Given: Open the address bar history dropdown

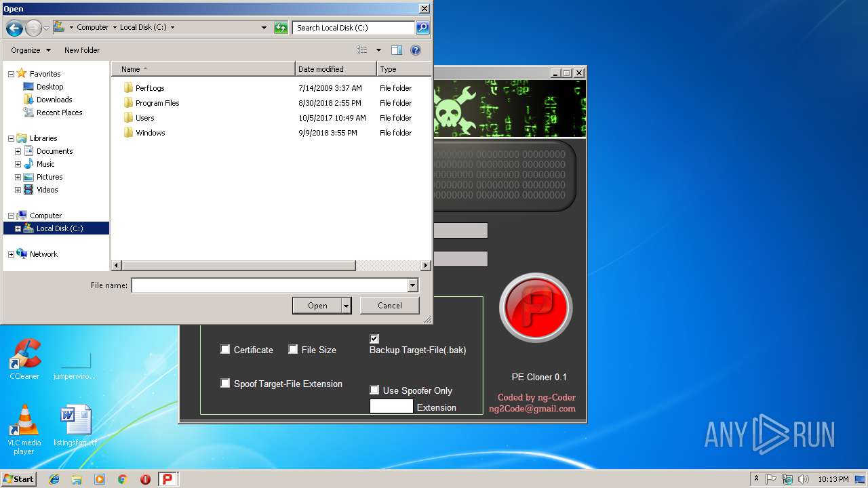Looking at the screenshot, I should tap(264, 28).
